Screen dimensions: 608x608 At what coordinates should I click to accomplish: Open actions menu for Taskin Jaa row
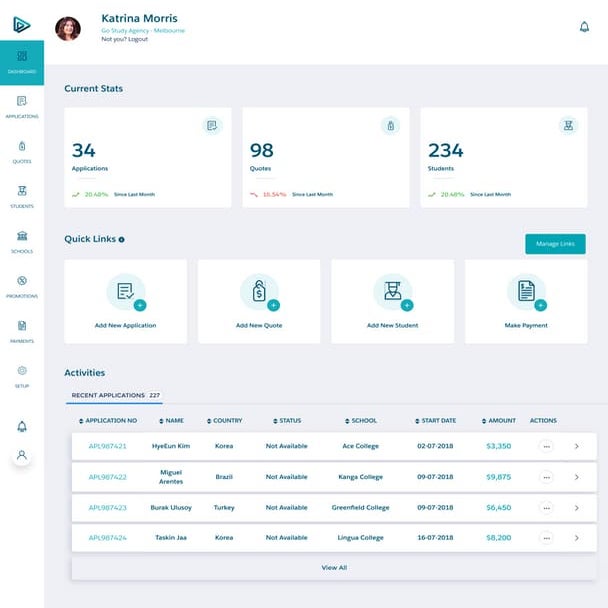tap(546, 538)
